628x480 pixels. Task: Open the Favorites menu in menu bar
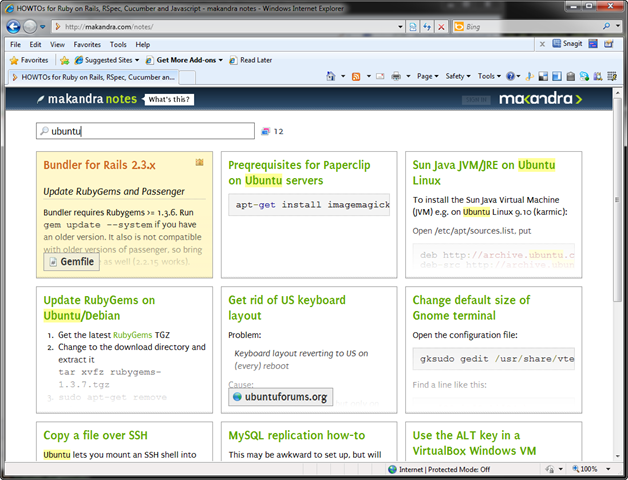click(x=87, y=44)
